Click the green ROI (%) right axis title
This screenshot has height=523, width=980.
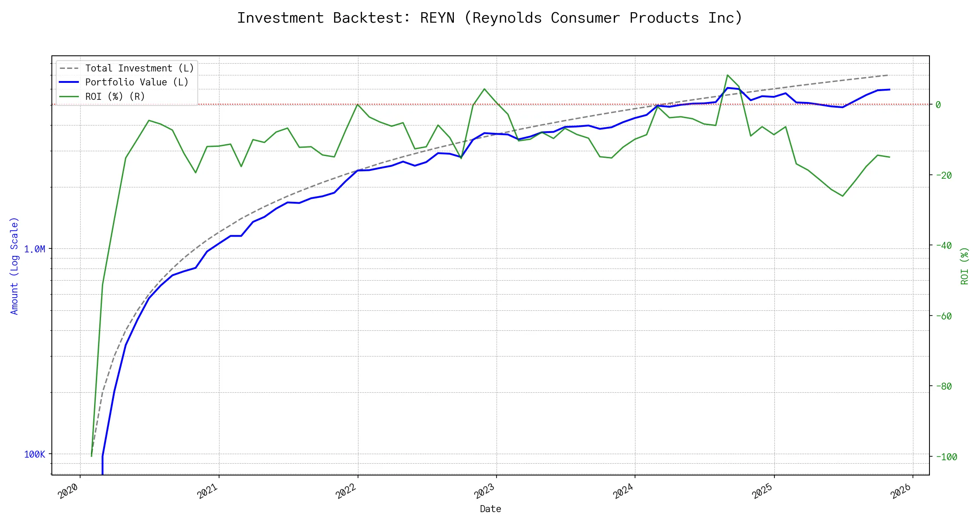965,266
